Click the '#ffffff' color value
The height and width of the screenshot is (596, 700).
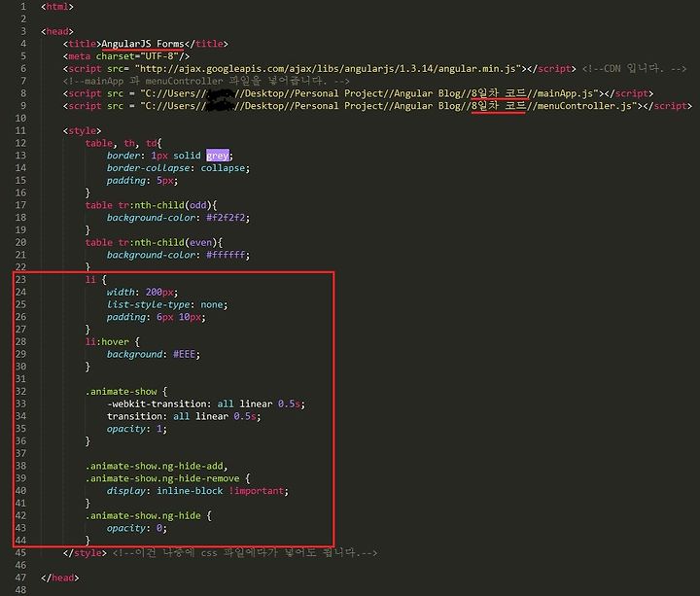pos(225,255)
